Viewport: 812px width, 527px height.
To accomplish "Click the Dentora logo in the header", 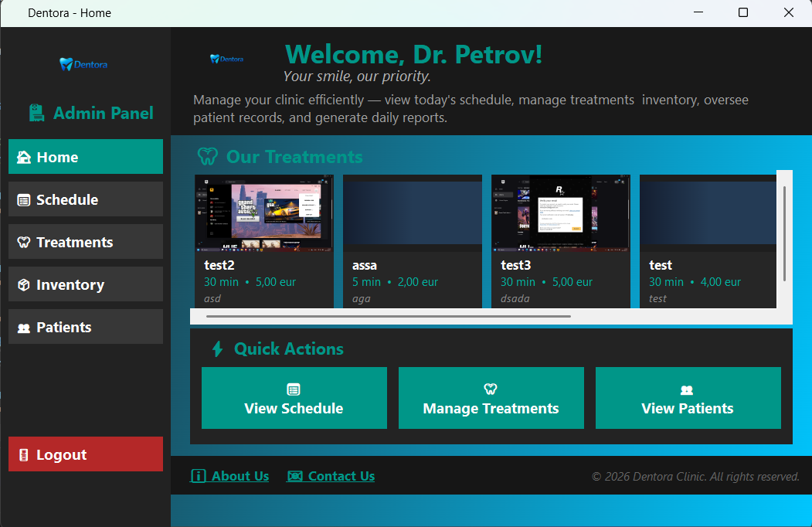I will [x=227, y=59].
